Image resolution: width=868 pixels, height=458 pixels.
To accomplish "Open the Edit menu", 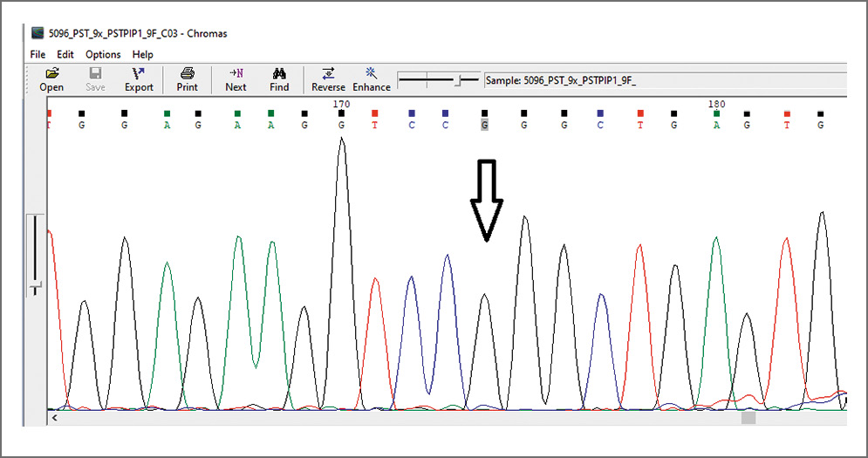I will point(65,54).
